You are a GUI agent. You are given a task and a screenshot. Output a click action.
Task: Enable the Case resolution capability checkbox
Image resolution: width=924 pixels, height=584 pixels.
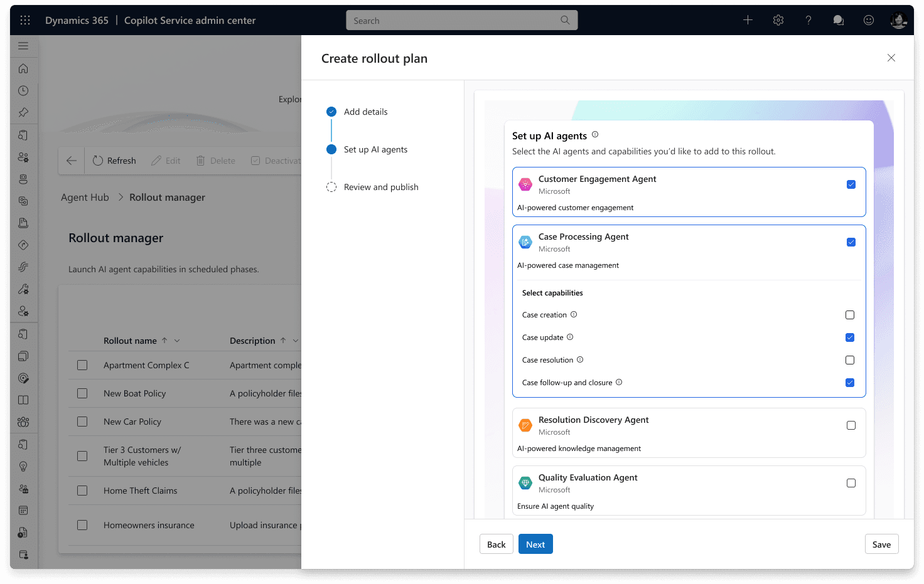(x=850, y=360)
